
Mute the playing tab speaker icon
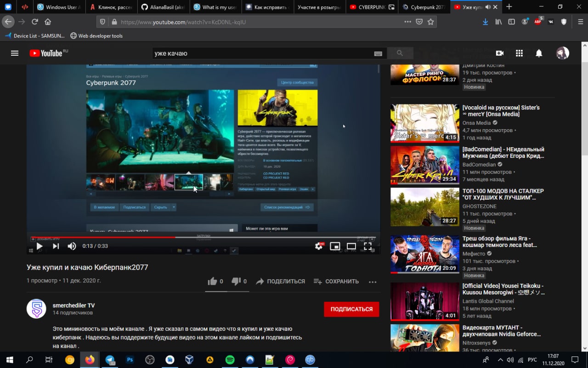pos(488,7)
